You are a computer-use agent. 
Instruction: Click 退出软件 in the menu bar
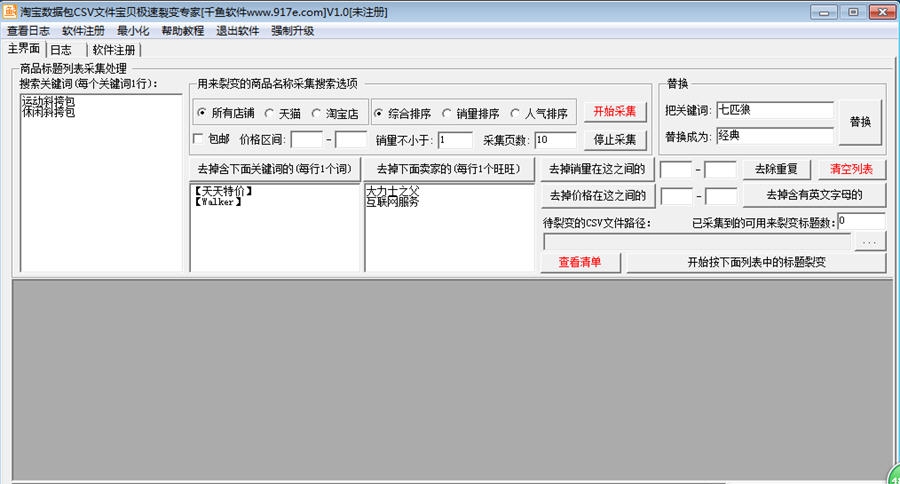[x=238, y=31]
